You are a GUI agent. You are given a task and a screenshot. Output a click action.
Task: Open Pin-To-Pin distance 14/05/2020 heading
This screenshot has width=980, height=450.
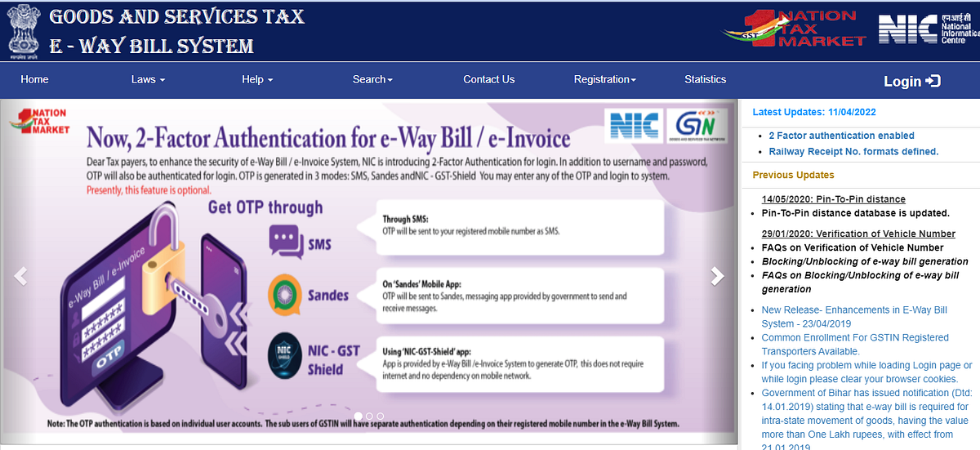833,199
